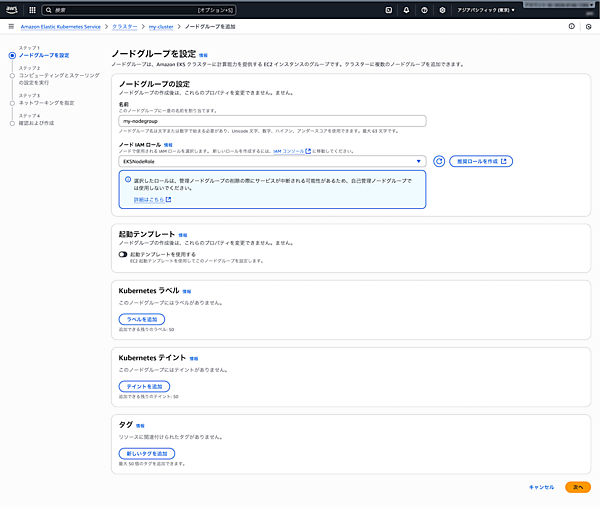
Task: Open the help question mark icon
Action: [x=424, y=10]
